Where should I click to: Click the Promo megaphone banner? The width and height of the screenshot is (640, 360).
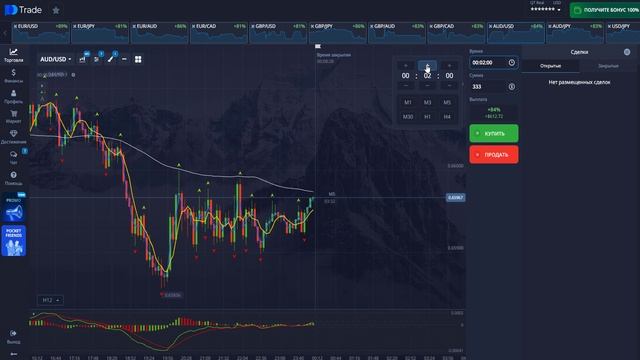[13, 208]
